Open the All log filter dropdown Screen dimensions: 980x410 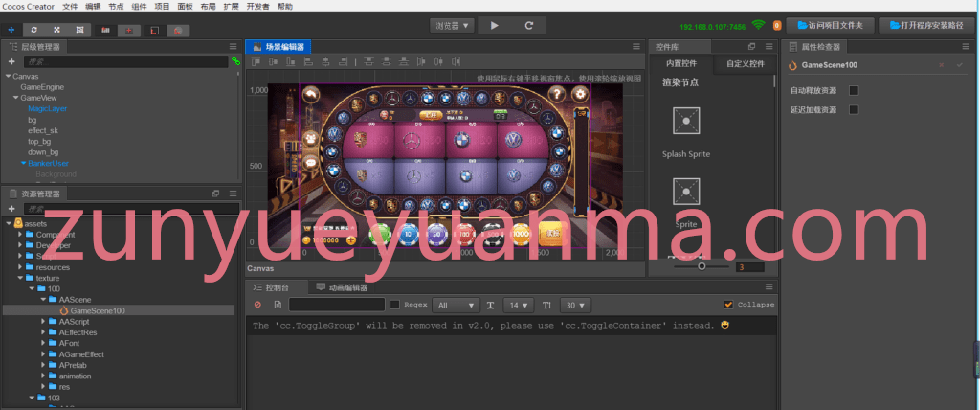pyautogui.click(x=456, y=305)
